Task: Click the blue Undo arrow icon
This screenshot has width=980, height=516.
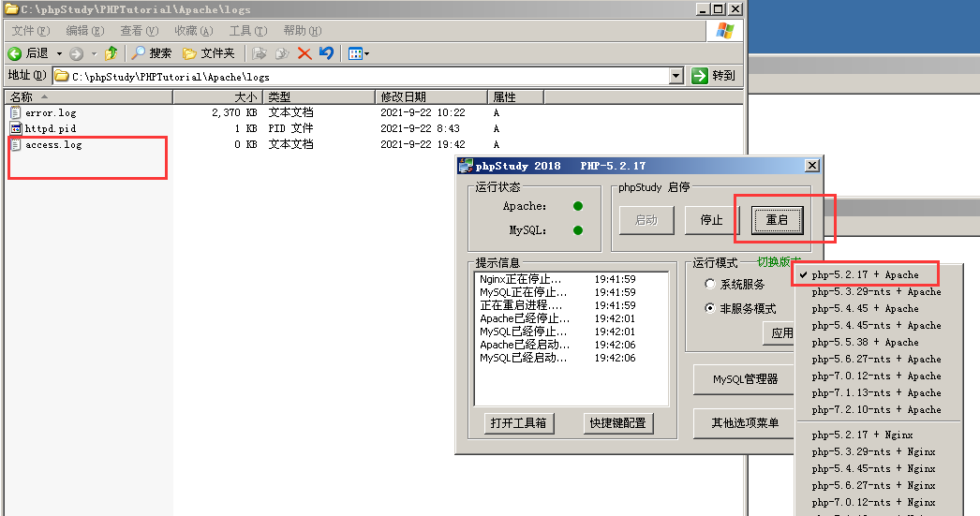Action: (326, 53)
